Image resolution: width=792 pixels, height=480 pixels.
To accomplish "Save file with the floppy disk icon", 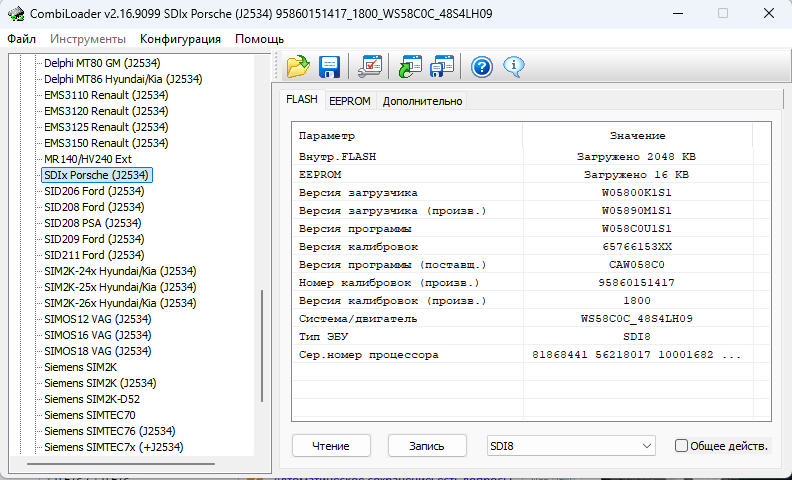I will [329, 66].
